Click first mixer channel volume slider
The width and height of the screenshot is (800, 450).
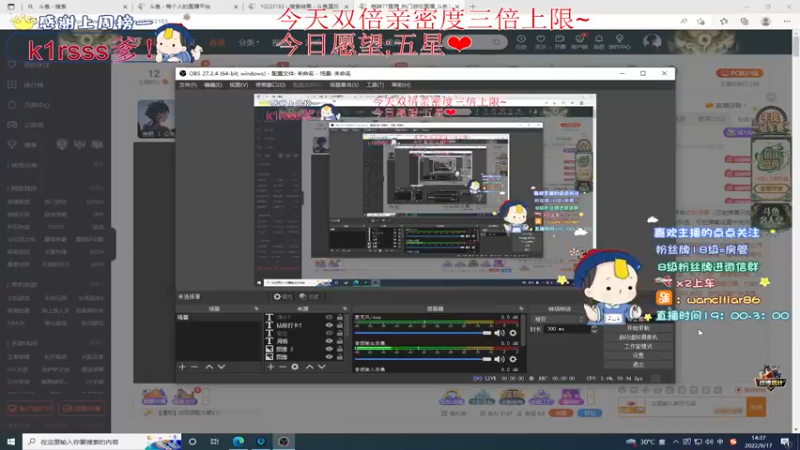point(423,333)
